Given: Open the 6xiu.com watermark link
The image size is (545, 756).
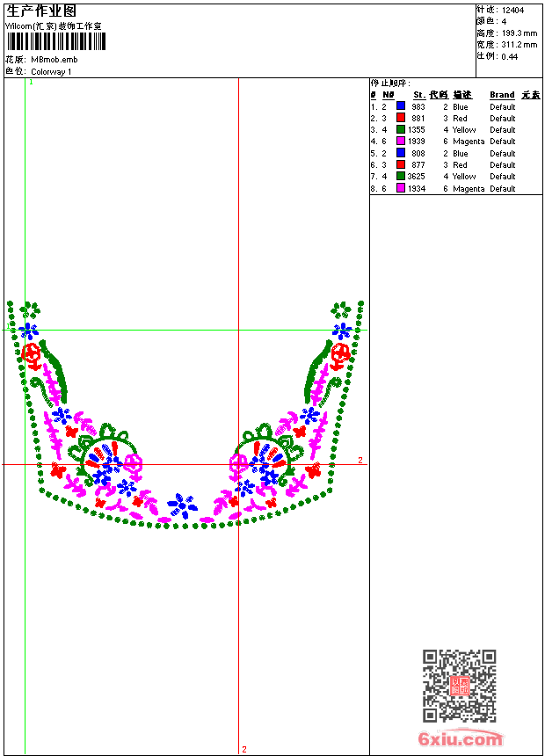Looking at the screenshot, I should tap(461, 739).
